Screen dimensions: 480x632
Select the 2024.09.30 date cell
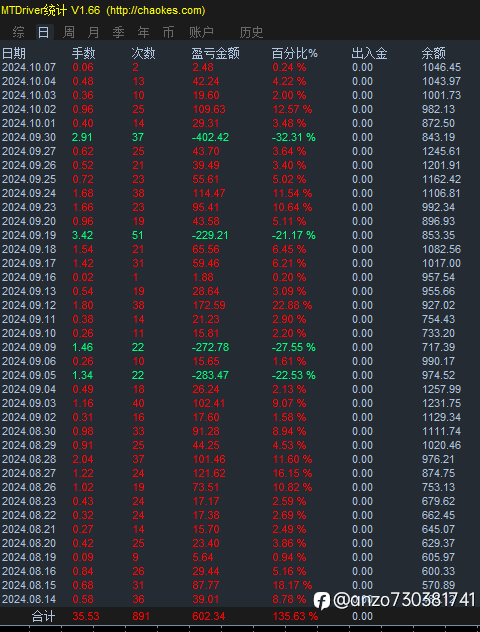click(29, 137)
